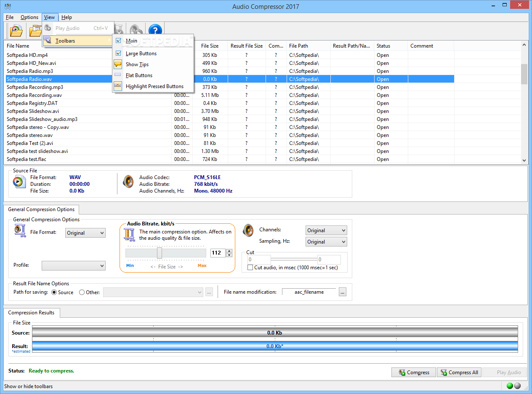This screenshot has height=394, width=532.
Task: Click the File Size column header
Action: [x=210, y=46]
